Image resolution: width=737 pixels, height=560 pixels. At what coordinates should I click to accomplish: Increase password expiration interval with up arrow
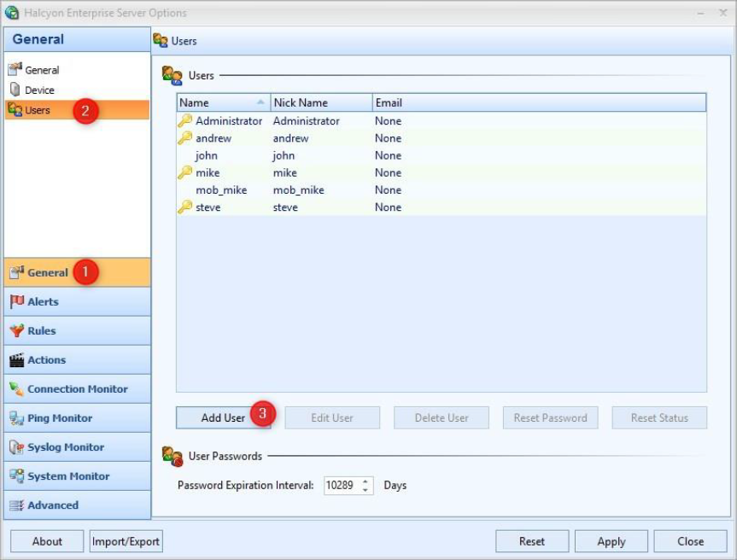(366, 481)
